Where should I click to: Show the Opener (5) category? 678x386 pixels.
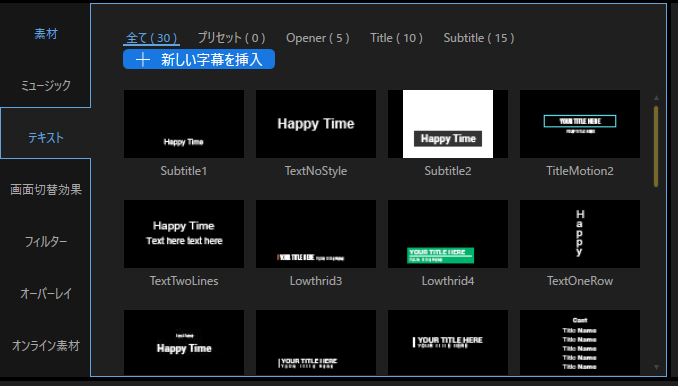(318, 38)
